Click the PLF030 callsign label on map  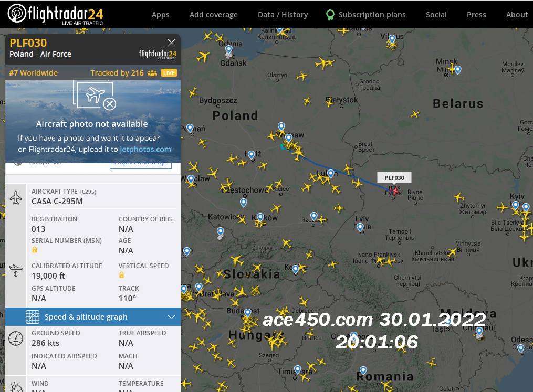394,178
